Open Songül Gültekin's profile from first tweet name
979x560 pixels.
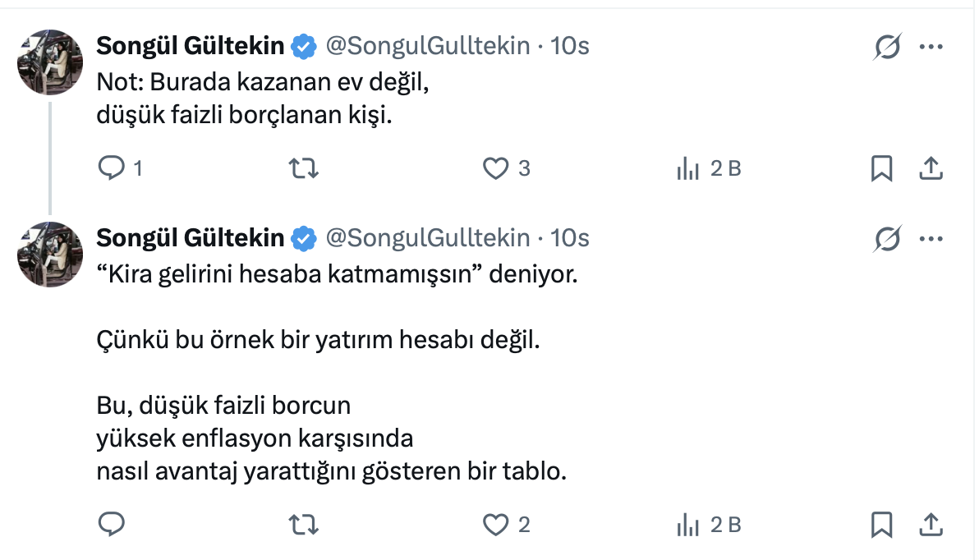tap(191, 47)
